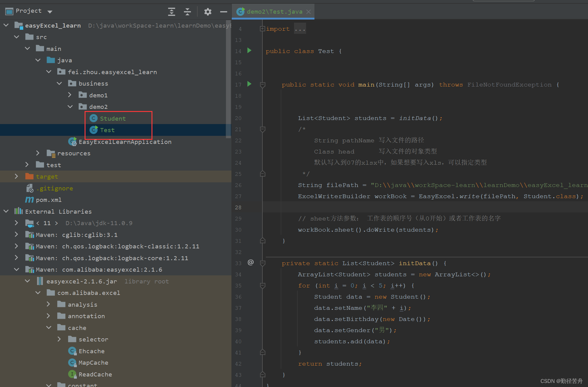Run main method from line 17 gutter
The image size is (588, 387).
[x=249, y=84]
